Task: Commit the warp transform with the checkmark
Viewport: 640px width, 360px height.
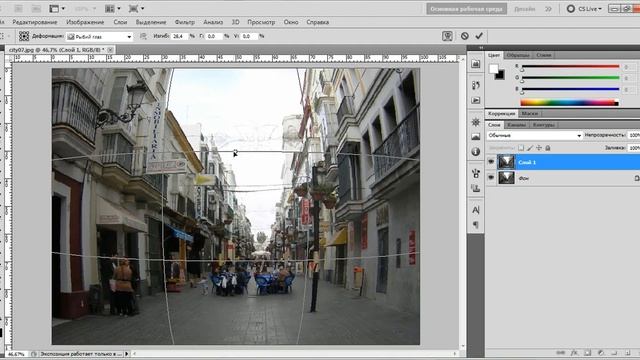Action: pyautogui.click(x=479, y=36)
